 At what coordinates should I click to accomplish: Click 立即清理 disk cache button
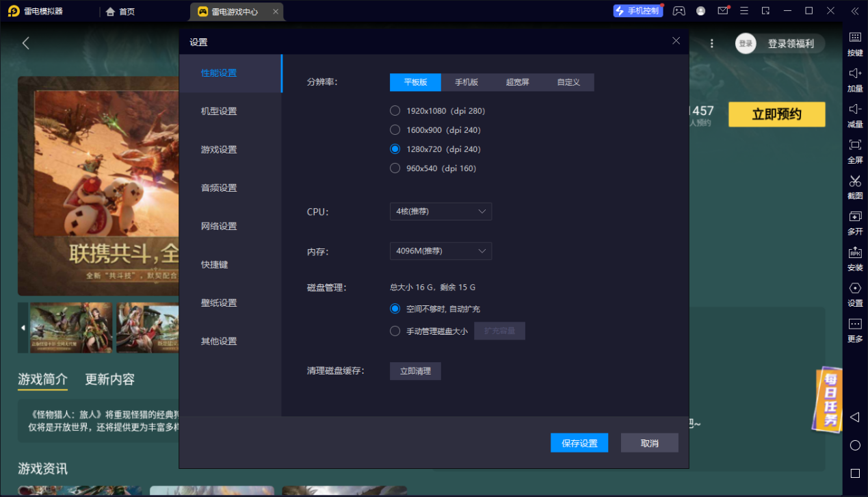click(x=415, y=371)
